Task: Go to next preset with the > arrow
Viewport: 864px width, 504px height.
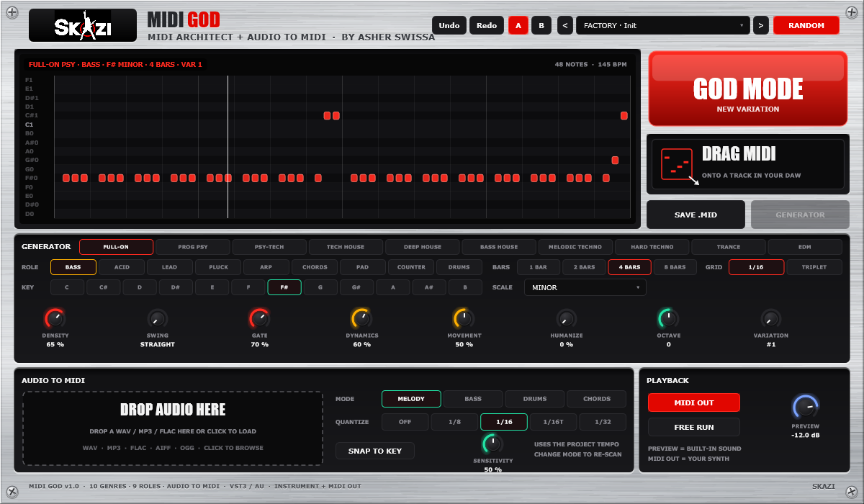Action: pyautogui.click(x=761, y=25)
